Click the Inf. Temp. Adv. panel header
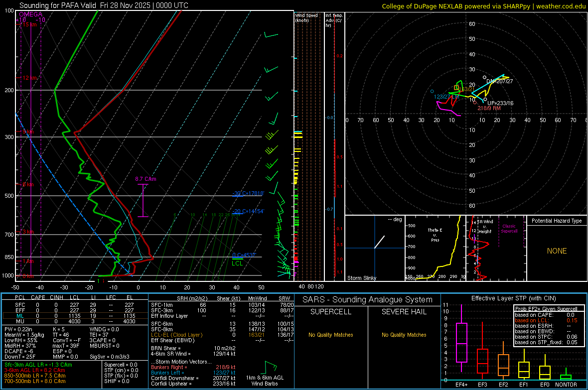Image resolution: width=588 pixels, height=390 pixels. (333, 20)
